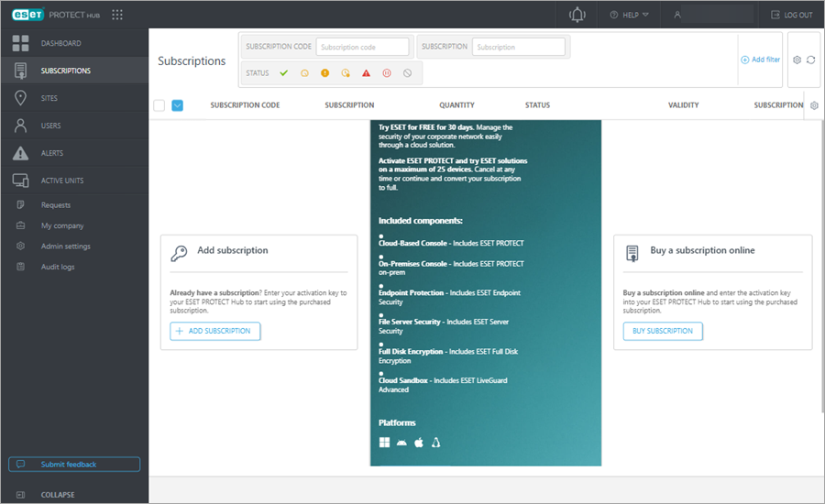825x504 pixels.
Task: Open the app launcher grid icon
Action: [x=116, y=15]
